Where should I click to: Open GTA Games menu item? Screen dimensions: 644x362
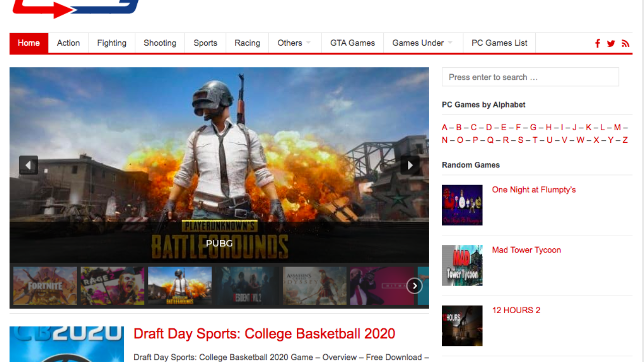(353, 43)
